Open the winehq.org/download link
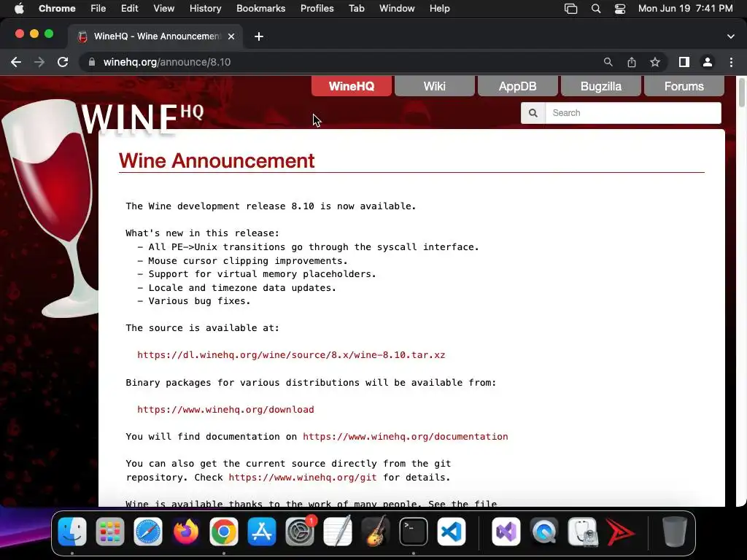Image resolution: width=747 pixels, height=560 pixels. pyautogui.click(x=225, y=410)
